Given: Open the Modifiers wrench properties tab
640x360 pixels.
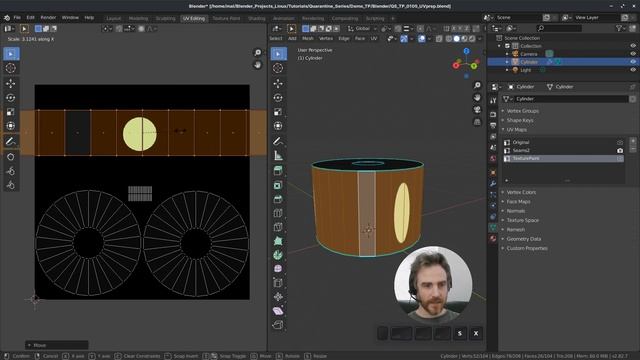Looking at the screenshot, I should [493, 184].
